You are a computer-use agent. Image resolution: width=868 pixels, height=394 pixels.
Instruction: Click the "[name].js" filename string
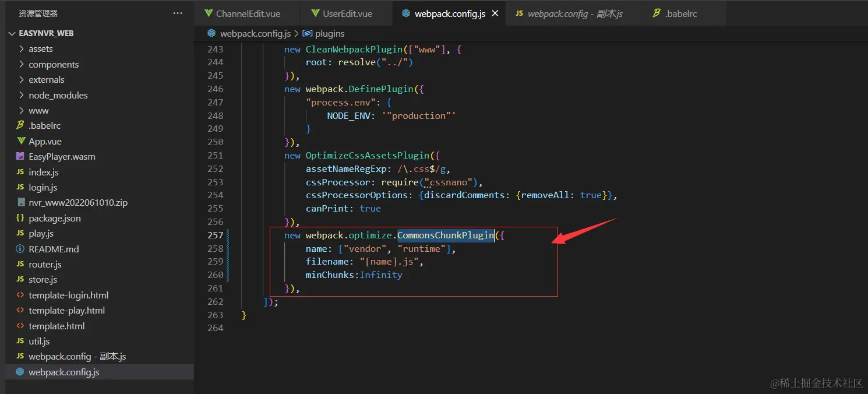tap(389, 261)
